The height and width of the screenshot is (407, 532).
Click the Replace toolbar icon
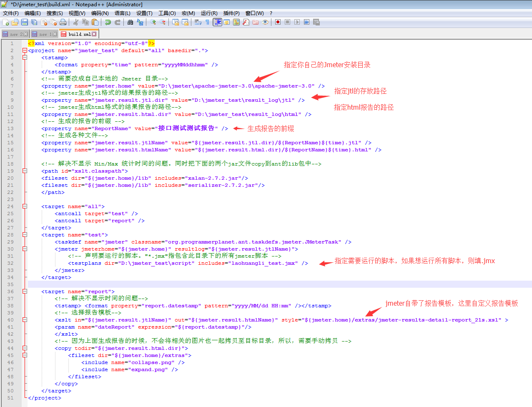[x=140, y=22]
